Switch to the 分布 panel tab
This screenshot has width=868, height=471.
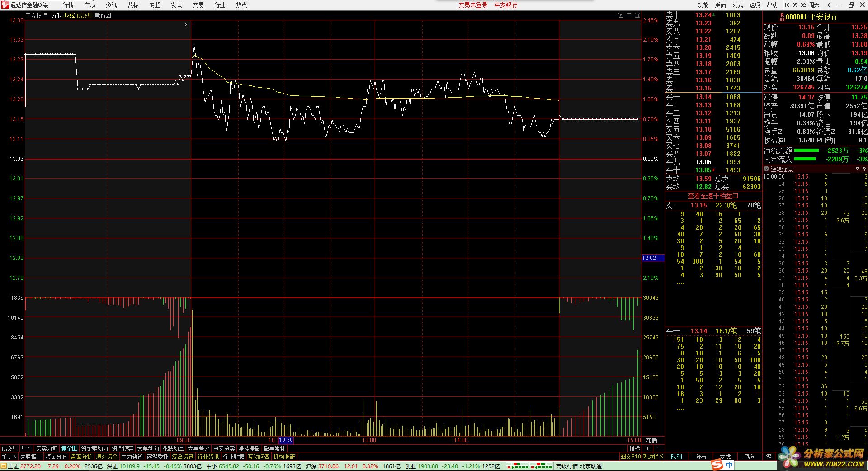pyautogui.click(x=701, y=457)
